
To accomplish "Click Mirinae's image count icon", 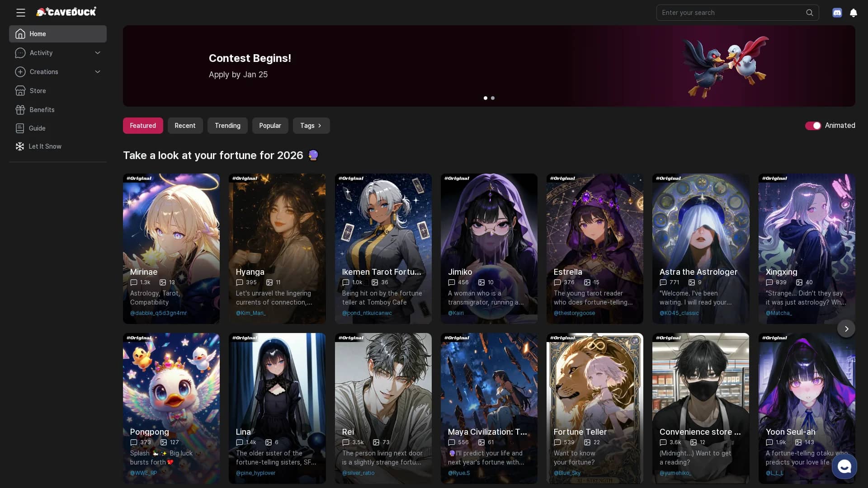I will 163,282.
